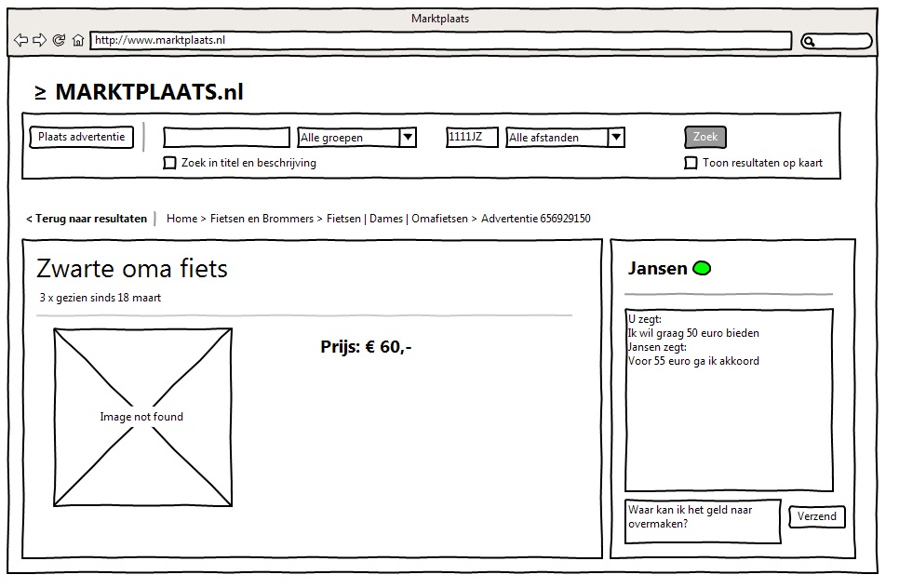Open 'Omafietsen' breadcrumb category
Screen dimensions: 899x588
click(439, 219)
